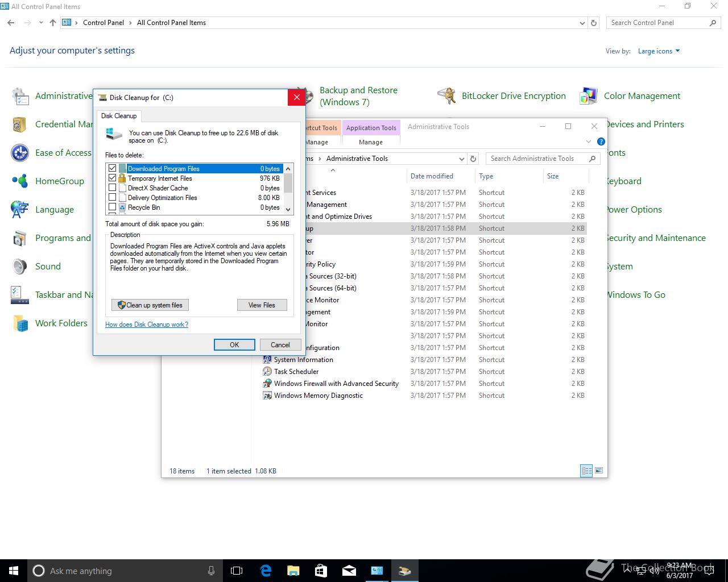The height and width of the screenshot is (582, 728).
Task: Open Disk Cleanup taskbar button
Action: click(x=404, y=571)
